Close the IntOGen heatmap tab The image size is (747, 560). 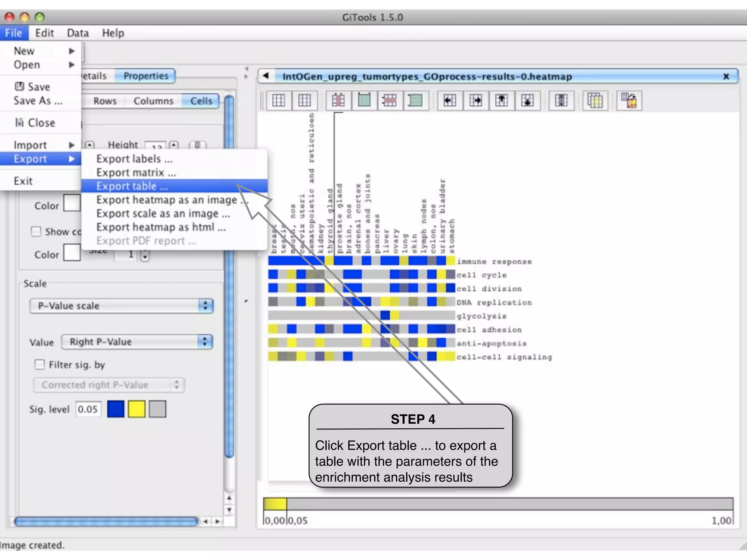coord(726,76)
